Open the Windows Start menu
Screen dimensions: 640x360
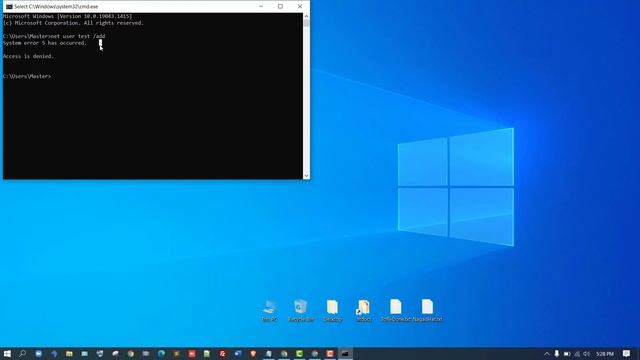[x=7, y=353]
